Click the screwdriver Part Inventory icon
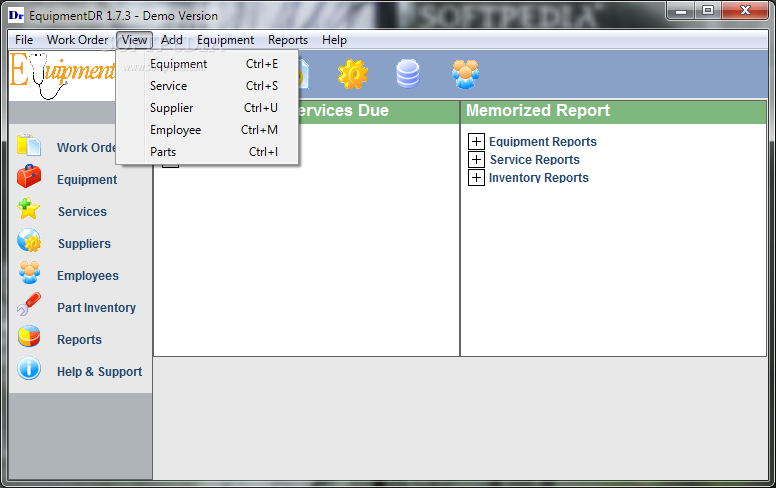Image resolution: width=776 pixels, height=488 pixels. 29,304
